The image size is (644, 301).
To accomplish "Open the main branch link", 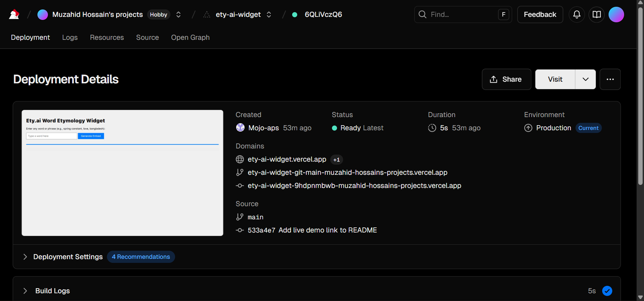I will coord(255,217).
